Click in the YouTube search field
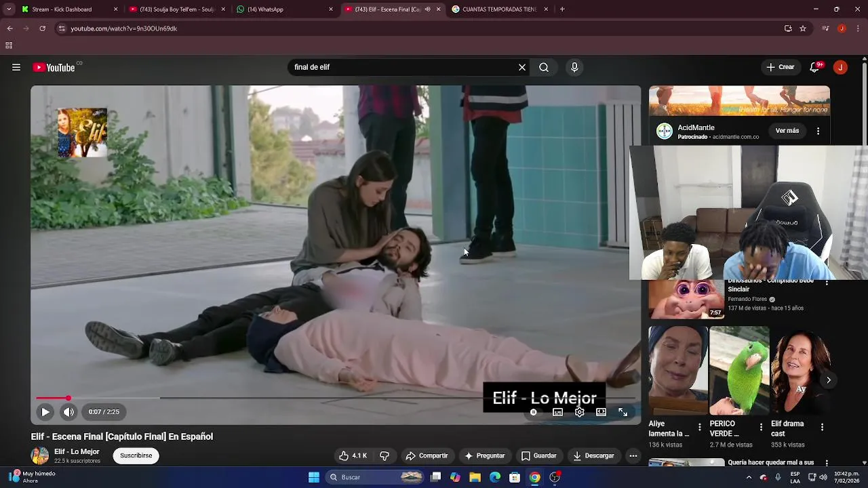 click(403, 67)
